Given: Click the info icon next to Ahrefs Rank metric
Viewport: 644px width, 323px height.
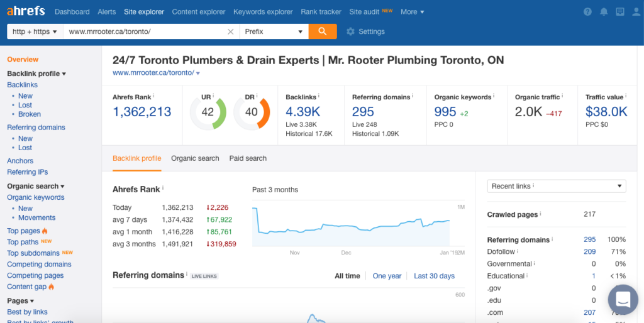Looking at the screenshot, I should click(153, 96).
